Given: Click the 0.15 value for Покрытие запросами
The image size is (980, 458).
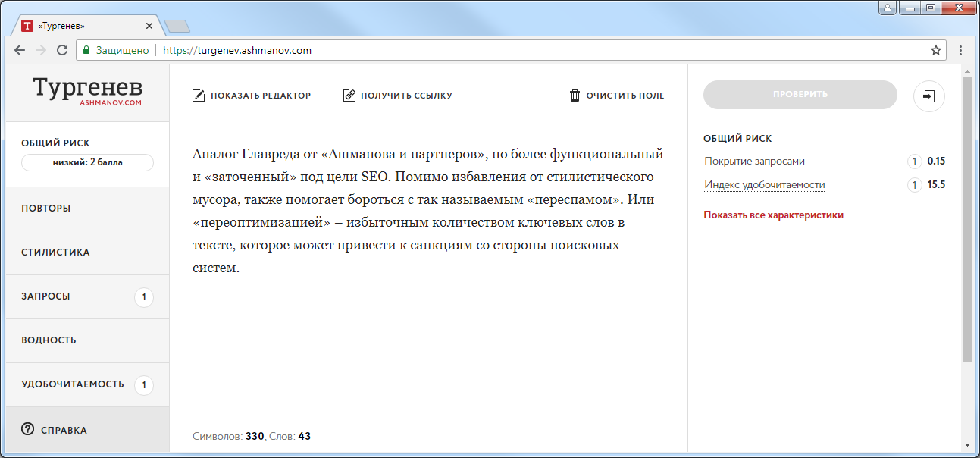Looking at the screenshot, I should pyautogui.click(x=936, y=162).
